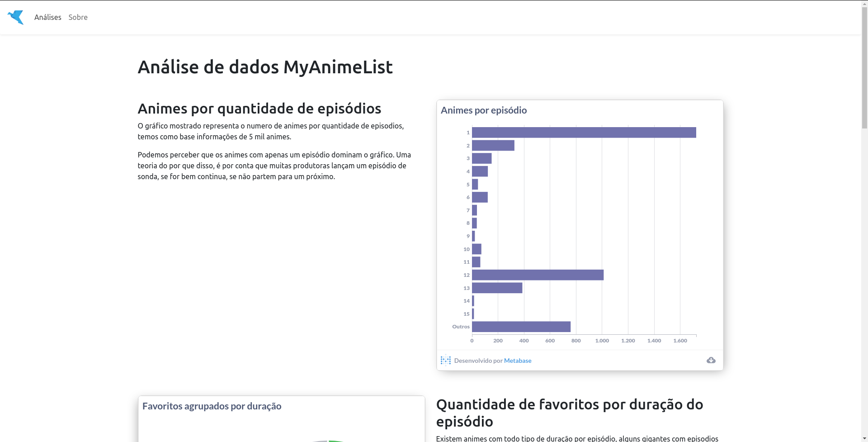The width and height of the screenshot is (868, 442).
Task: Click the 'Animes por quantidade de episódios' heading
Action: (x=259, y=109)
